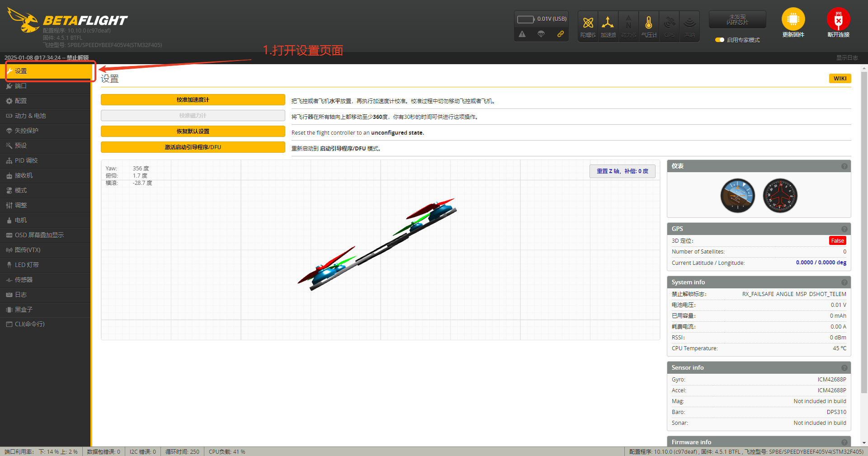
Task: Open the WIKI link
Action: pos(840,79)
